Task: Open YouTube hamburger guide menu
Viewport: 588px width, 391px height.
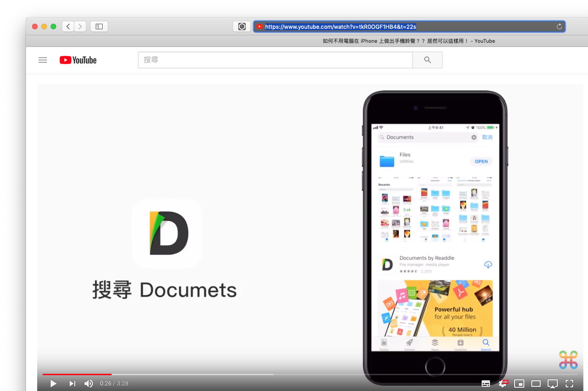Action: pos(43,60)
